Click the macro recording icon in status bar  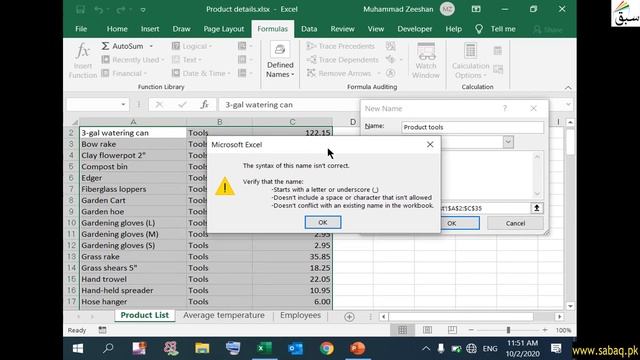(x=102, y=330)
